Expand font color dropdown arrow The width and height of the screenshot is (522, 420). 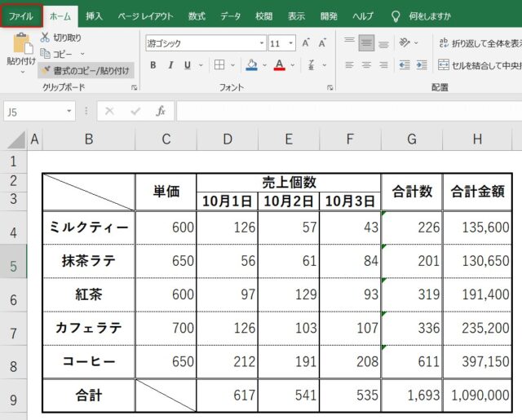tap(293, 65)
